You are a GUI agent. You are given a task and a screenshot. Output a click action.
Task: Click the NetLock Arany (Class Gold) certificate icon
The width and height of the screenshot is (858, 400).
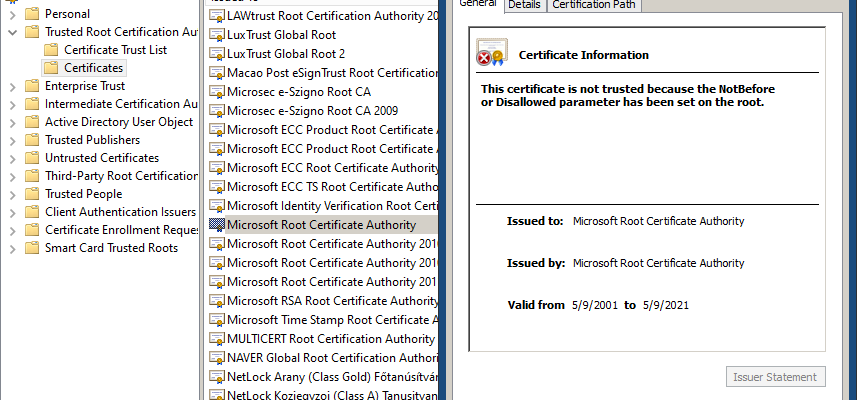[x=217, y=377]
